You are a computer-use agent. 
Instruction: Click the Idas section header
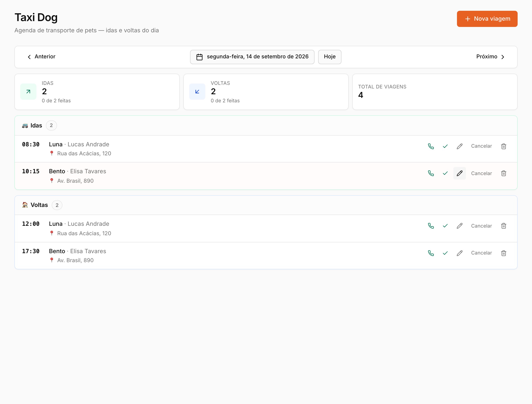266,125
